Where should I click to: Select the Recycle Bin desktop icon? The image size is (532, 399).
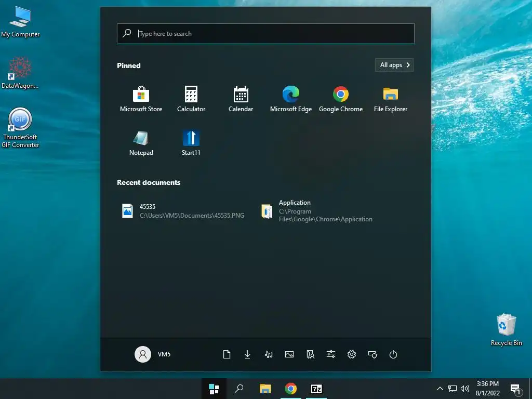(506, 330)
